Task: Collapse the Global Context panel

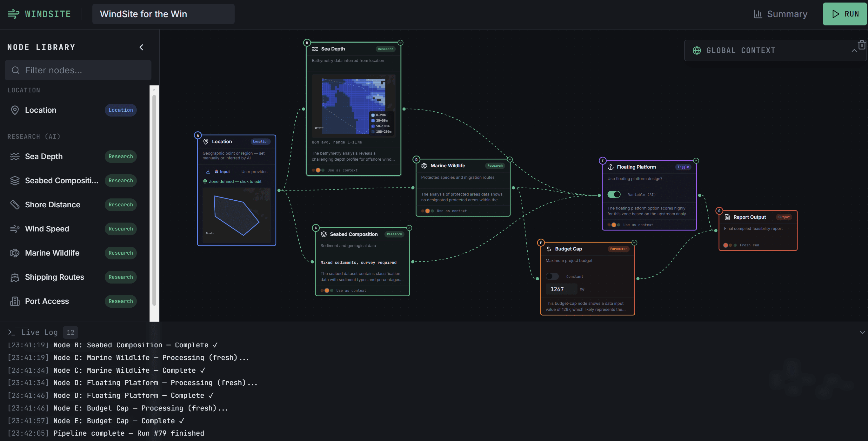Action: coord(854,50)
